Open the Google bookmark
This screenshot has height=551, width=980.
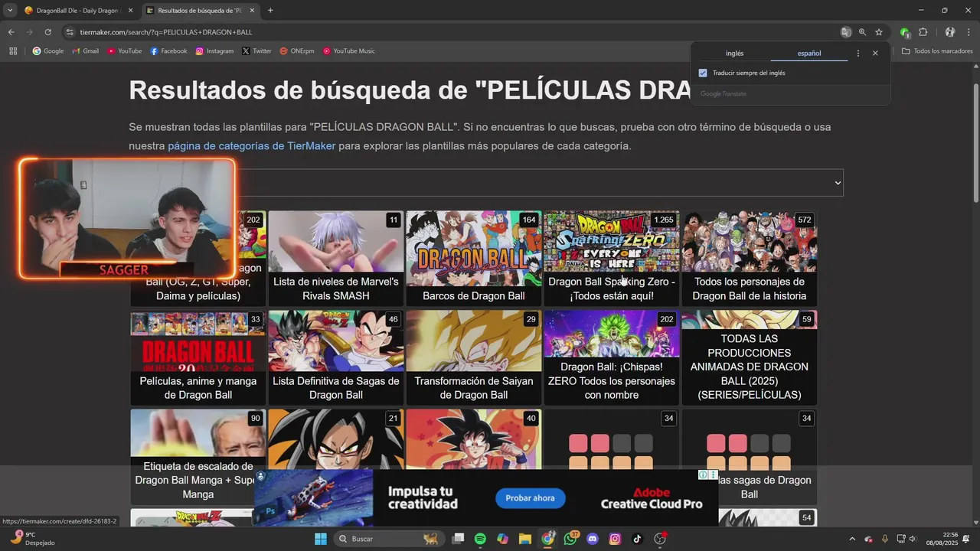click(47, 51)
